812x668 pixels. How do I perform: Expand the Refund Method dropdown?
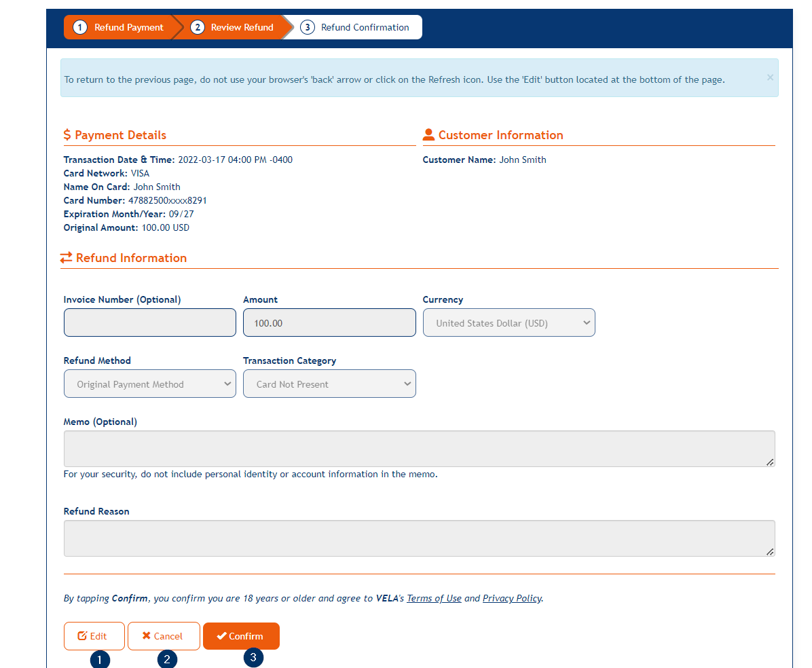click(x=149, y=384)
